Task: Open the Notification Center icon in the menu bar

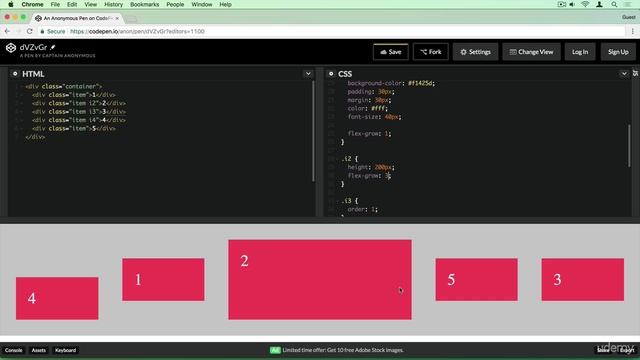Action: coord(628,4)
